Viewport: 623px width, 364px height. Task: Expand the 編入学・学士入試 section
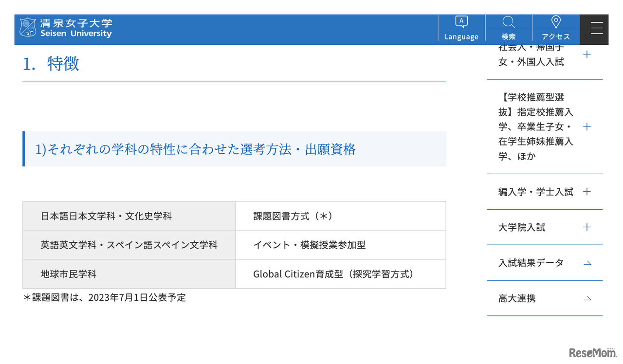coord(587,191)
